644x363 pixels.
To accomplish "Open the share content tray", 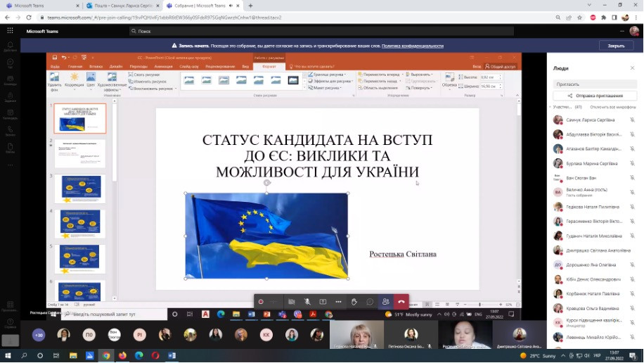I will click(x=323, y=302).
